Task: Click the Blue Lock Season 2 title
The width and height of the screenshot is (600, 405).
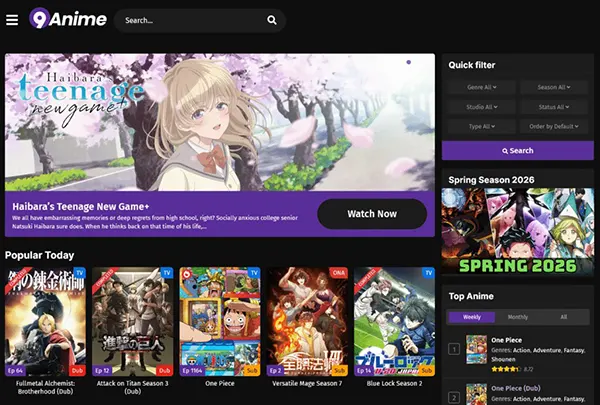Action: [x=394, y=383]
